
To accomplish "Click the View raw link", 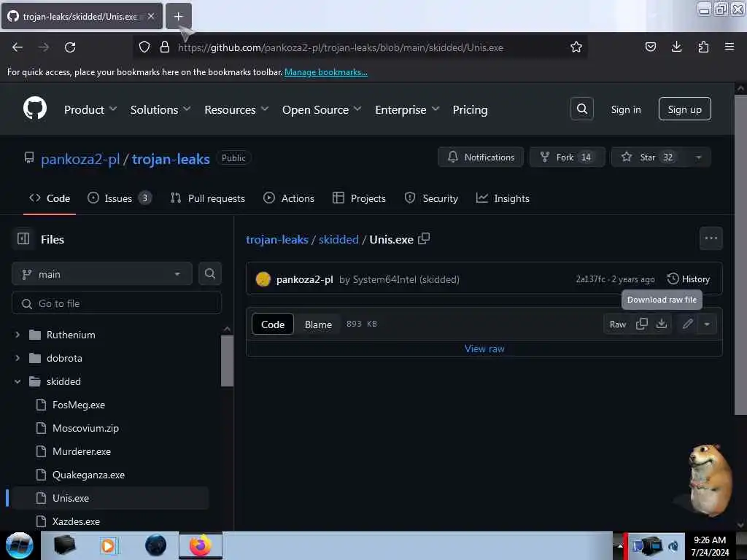I will pos(484,349).
